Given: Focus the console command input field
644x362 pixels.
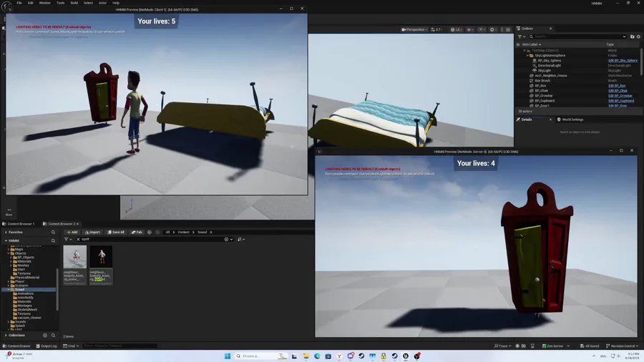Looking at the screenshot, I should [120, 346].
